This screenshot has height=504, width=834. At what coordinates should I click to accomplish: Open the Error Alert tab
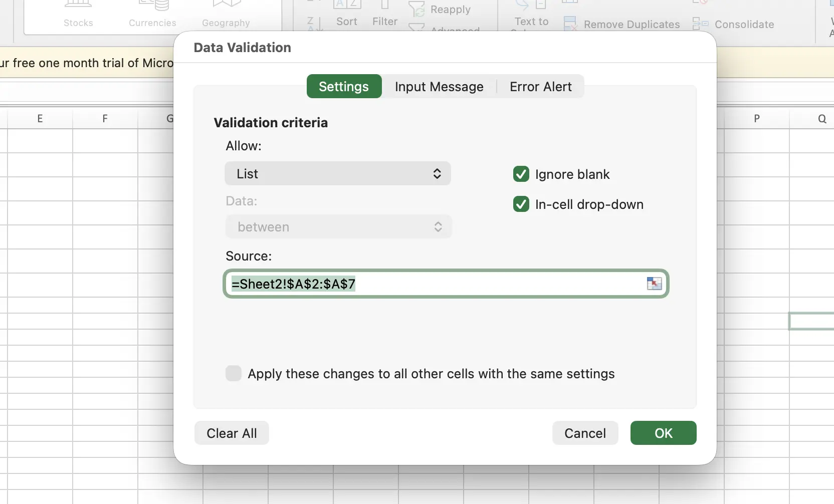[540, 87]
